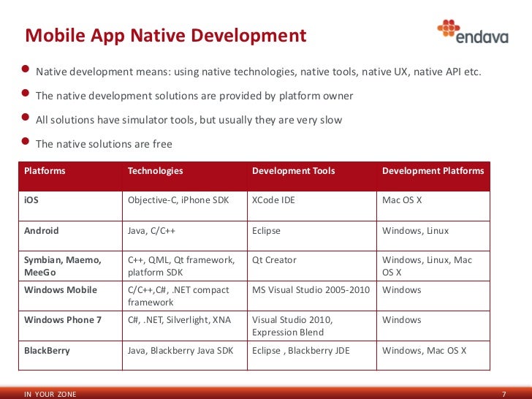Click the 'Platforms' column header
This screenshot has height=399, width=532.
[70, 176]
